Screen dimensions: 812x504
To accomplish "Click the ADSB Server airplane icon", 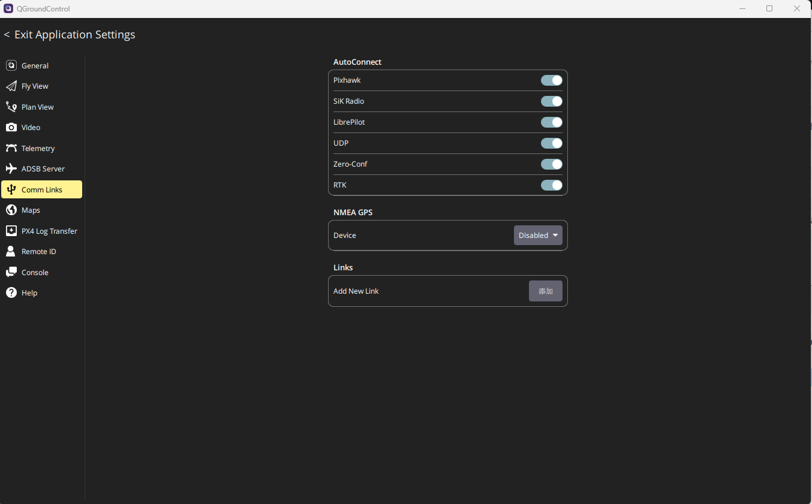I will pos(11,169).
